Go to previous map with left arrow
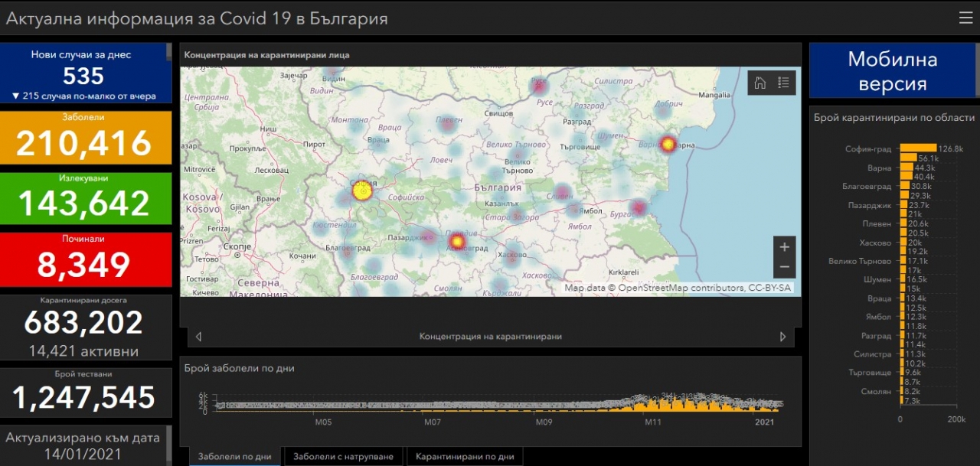The height and width of the screenshot is (466, 980). (198, 337)
